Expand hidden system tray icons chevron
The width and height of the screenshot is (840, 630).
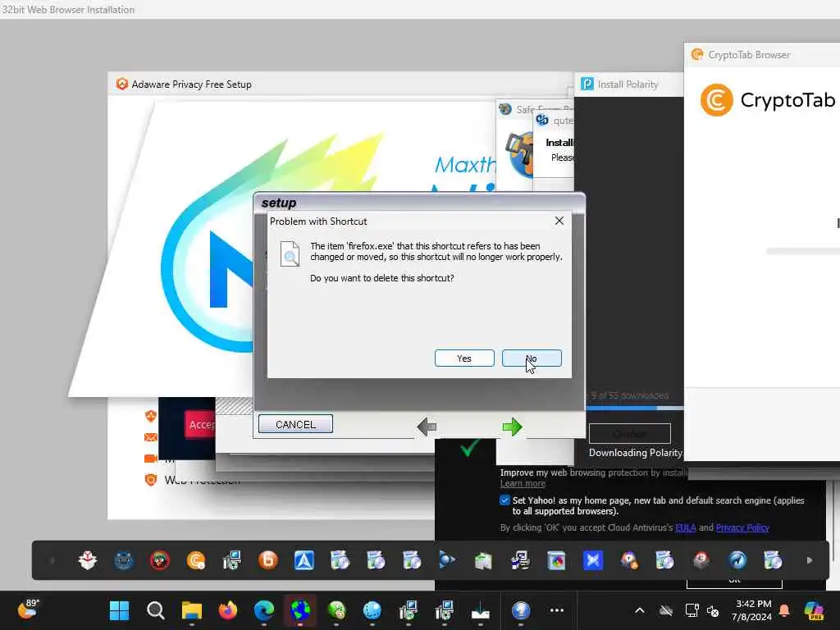(x=640, y=610)
